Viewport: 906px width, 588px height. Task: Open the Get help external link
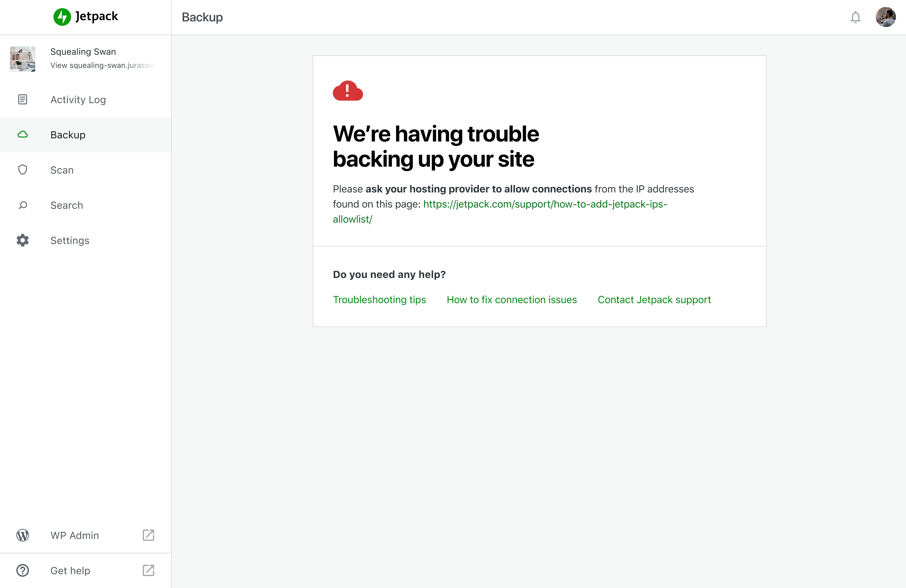[x=148, y=570]
